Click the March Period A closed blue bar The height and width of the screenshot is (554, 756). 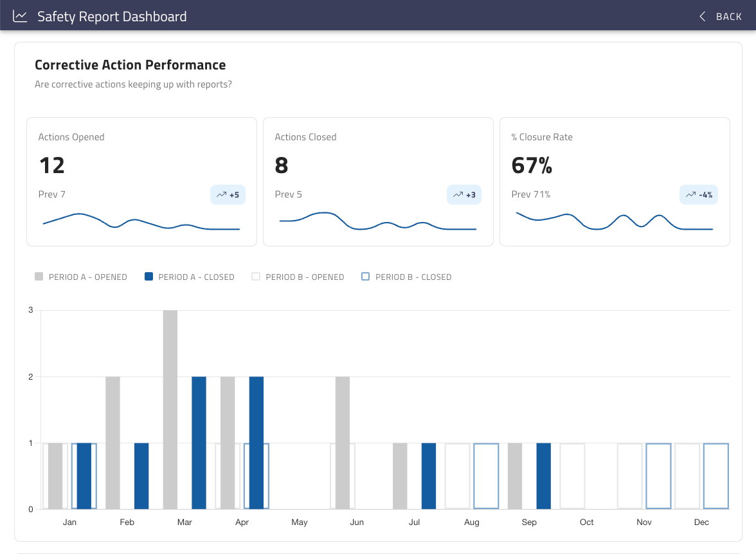tap(199, 443)
